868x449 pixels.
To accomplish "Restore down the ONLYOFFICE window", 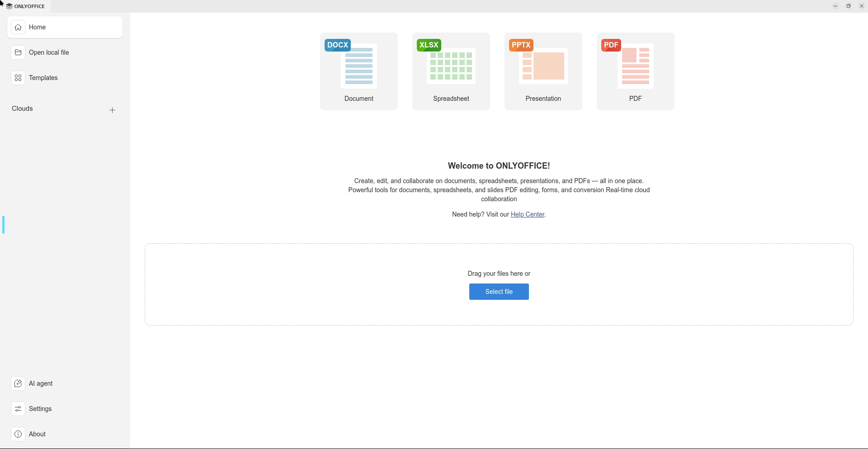I will point(848,6).
